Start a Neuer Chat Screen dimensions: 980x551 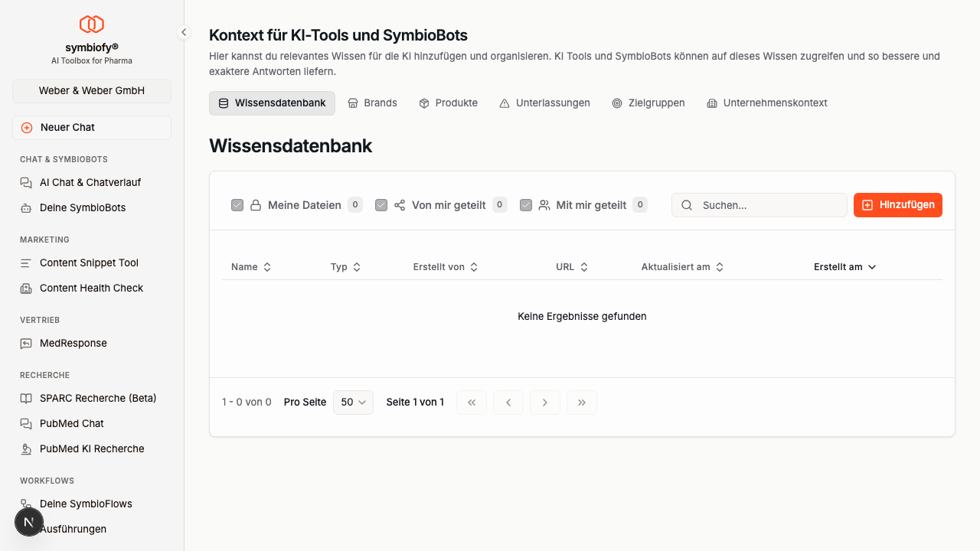[x=91, y=127]
